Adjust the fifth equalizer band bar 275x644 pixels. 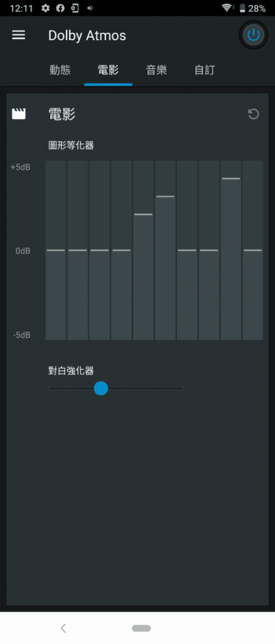[x=143, y=250]
